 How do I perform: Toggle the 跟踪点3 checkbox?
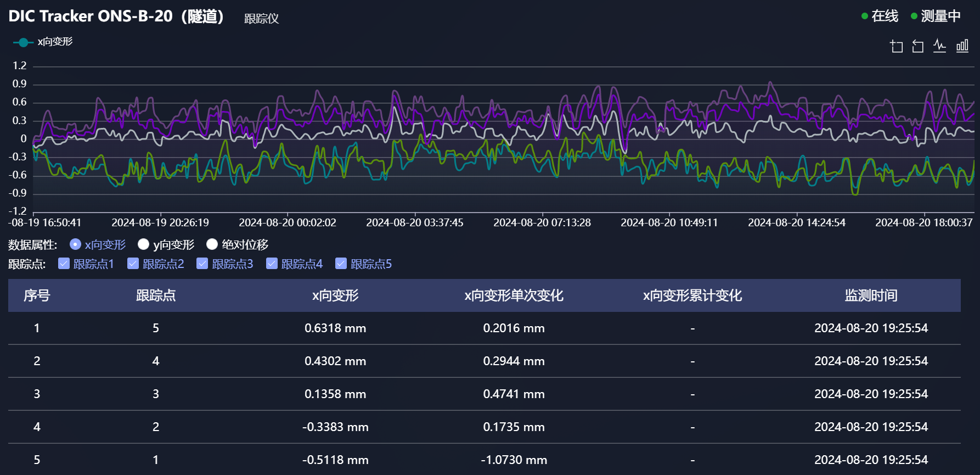[x=202, y=264]
